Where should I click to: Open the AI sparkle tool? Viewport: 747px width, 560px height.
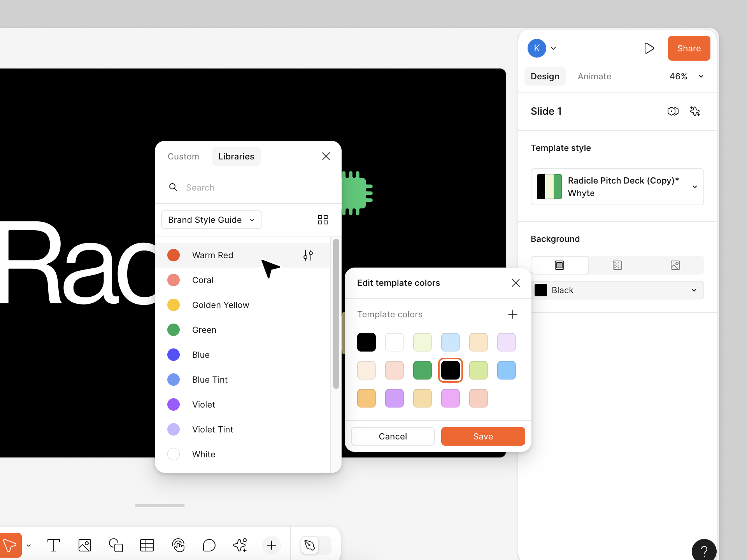pos(240,545)
